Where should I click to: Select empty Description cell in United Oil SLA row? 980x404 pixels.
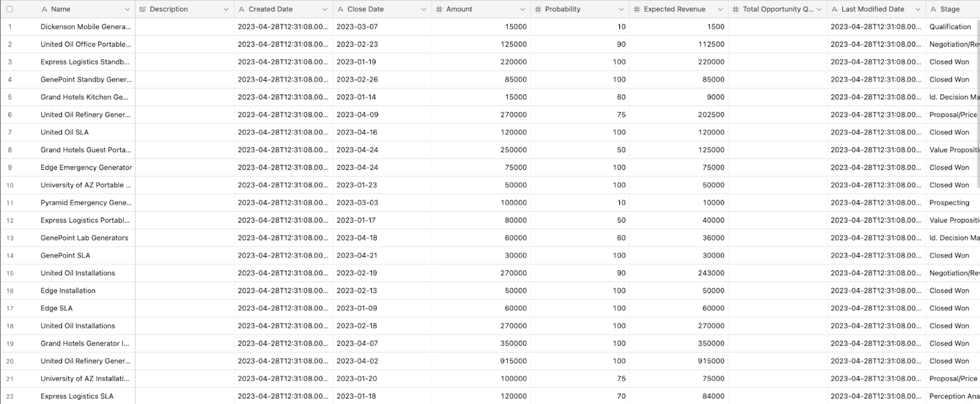[x=185, y=132]
